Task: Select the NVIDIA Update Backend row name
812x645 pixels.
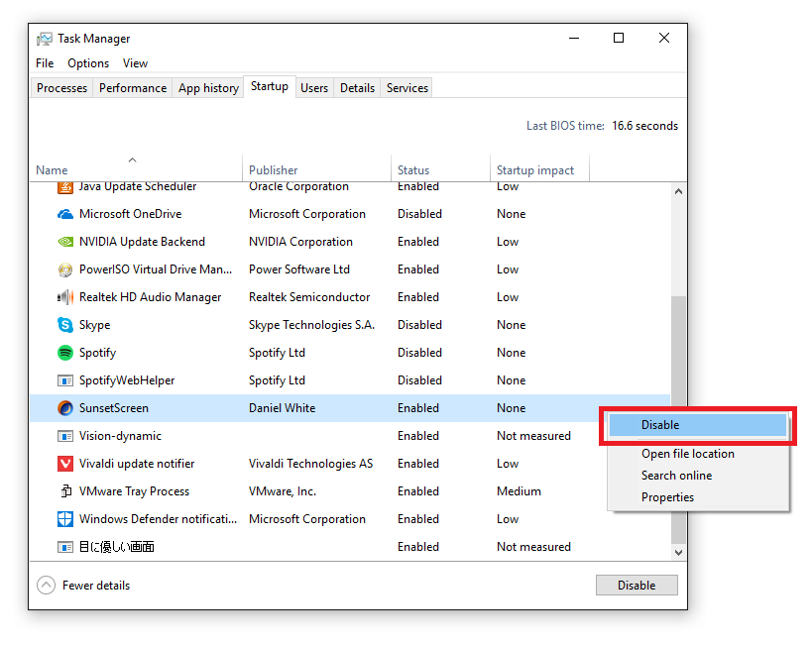Action: (142, 242)
